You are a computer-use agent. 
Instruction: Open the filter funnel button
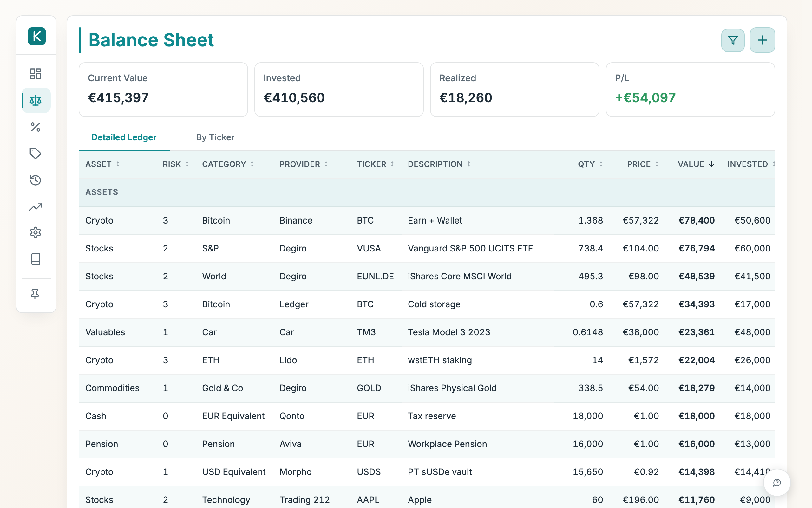coord(733,40)
